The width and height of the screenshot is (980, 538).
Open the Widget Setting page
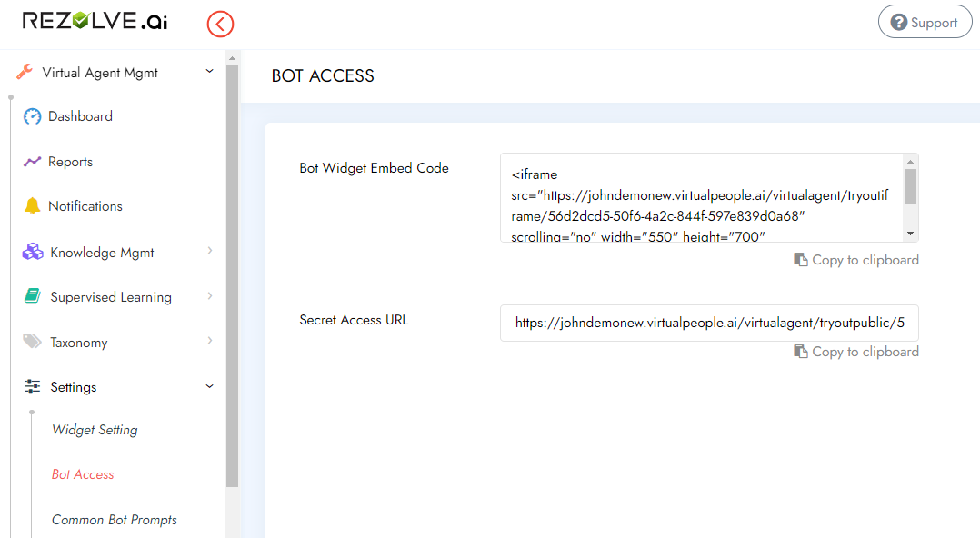(95, 430)
